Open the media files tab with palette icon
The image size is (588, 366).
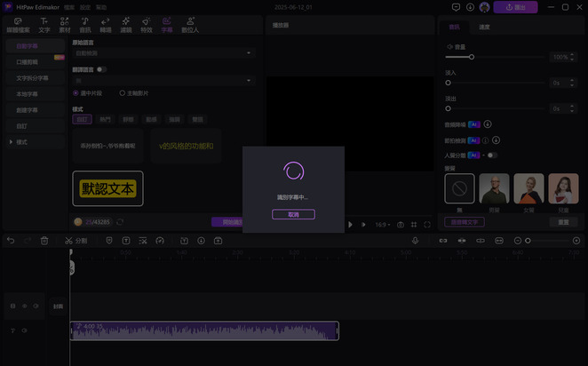click(x=18, y=25)
